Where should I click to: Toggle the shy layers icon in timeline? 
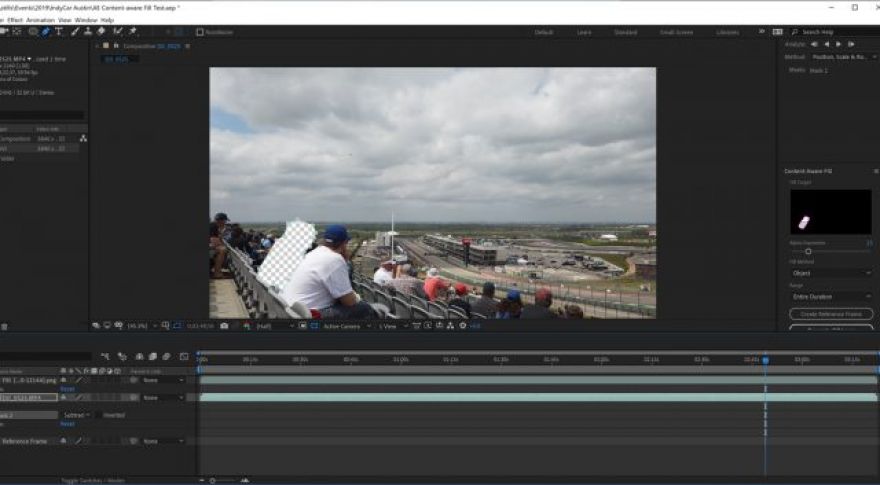click(139, 356)
